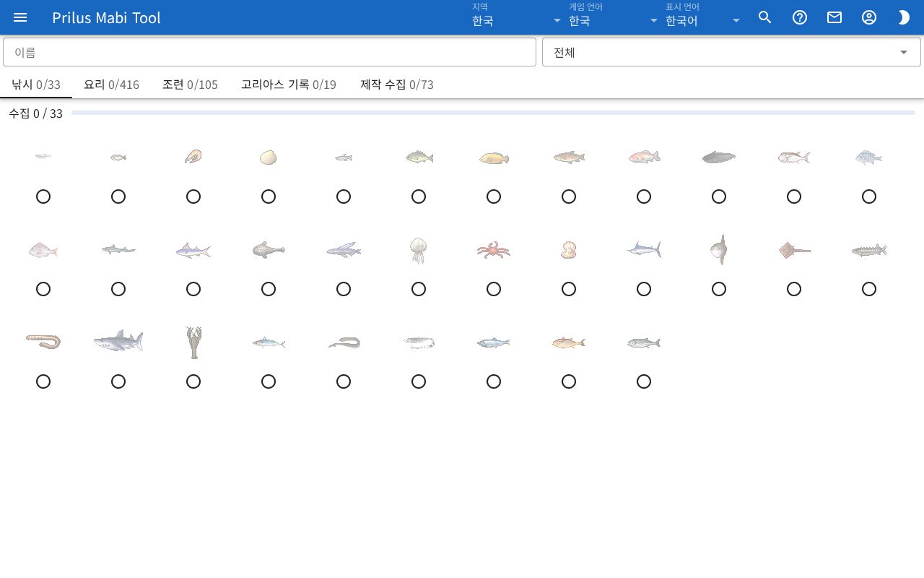Viewport: 924px width, 578px height.
Task: Click the red crab picture
Action: pos(494,250)
